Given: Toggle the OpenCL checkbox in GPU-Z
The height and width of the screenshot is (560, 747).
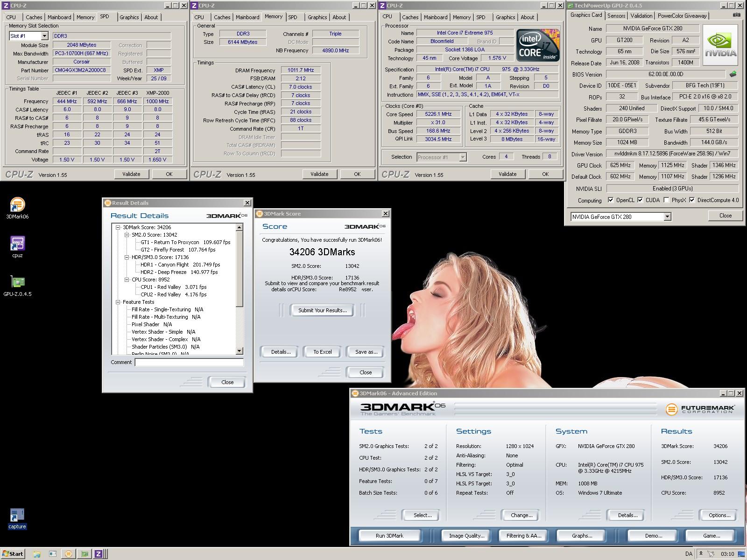Looking at the screenshot, I should tap(611, 200).
